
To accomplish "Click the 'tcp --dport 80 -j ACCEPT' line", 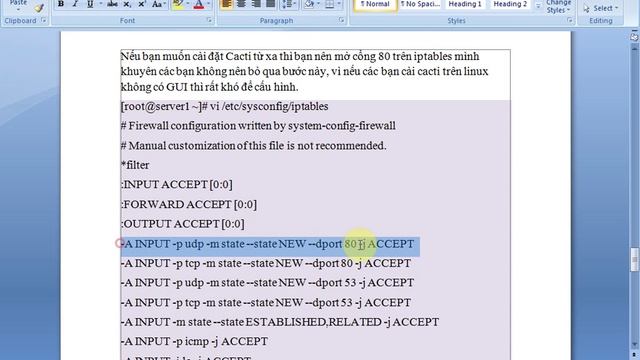I will coord(266,263).
